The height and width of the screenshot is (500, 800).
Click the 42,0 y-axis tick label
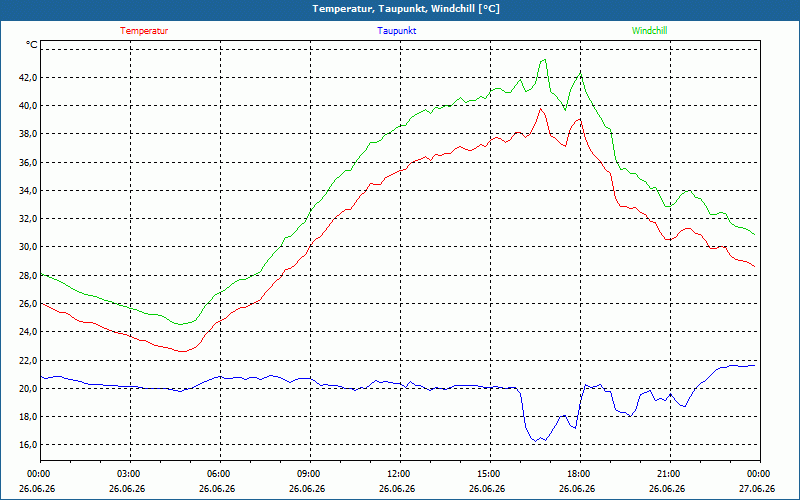point(29,78)
